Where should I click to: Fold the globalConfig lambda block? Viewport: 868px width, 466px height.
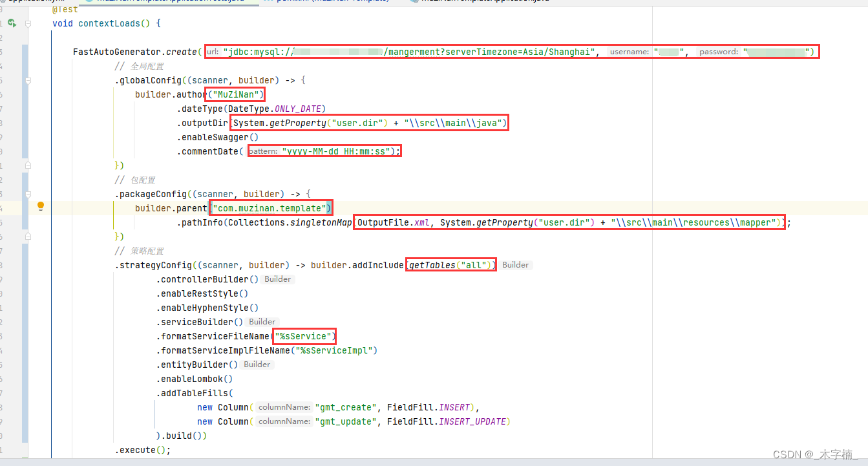tap(28, 80)
